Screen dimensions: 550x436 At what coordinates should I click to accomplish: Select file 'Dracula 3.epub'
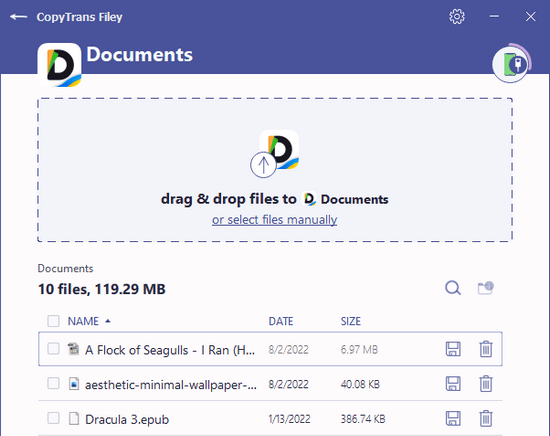pyautogui.click(x=127, y=420)
